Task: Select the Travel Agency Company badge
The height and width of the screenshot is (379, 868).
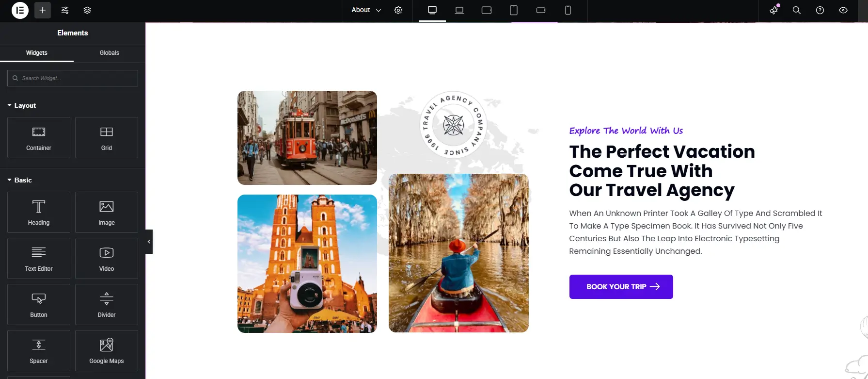Action: pyautogui.click(x=454, y=125)
